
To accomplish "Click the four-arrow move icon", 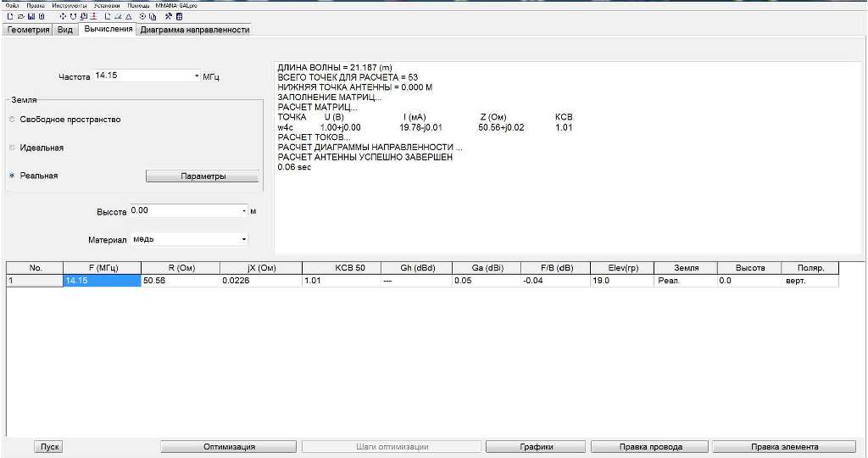I will (x=63, y=16).
